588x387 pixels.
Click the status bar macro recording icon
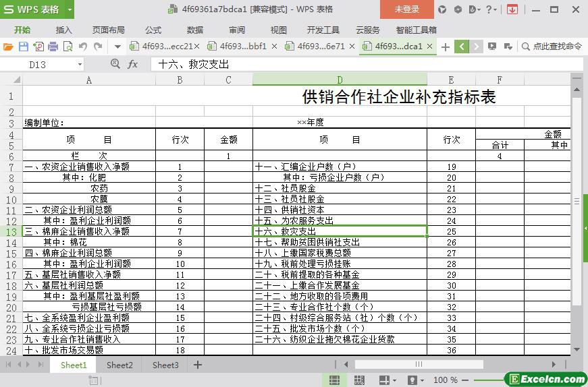(94, 380)
